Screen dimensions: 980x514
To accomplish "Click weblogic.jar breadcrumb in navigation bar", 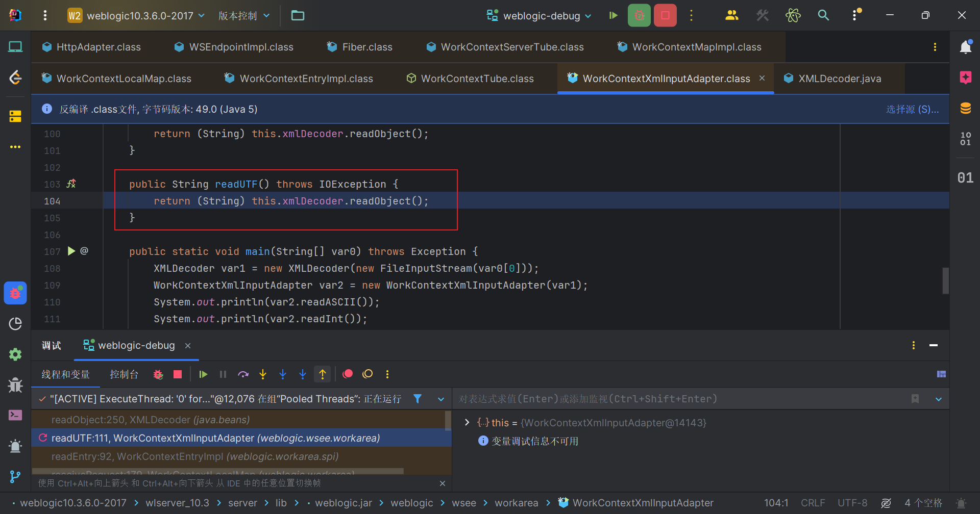I will click(344, 503).
